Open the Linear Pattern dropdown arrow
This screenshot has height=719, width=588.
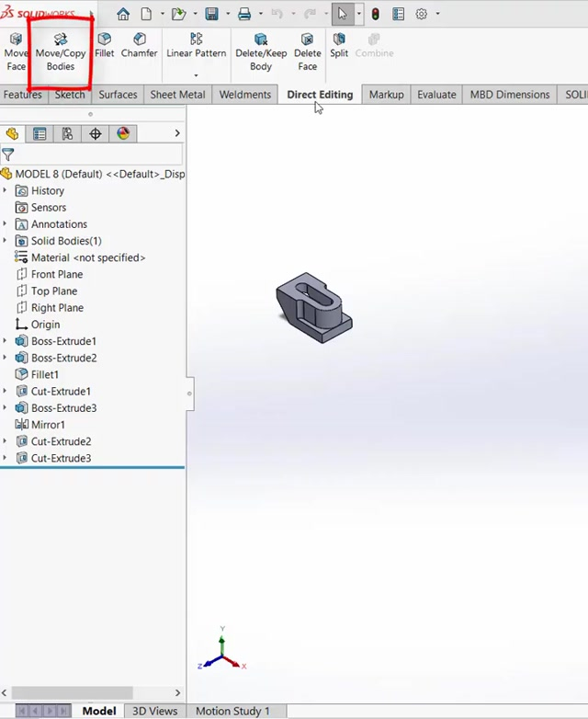(x=196, y=75)
